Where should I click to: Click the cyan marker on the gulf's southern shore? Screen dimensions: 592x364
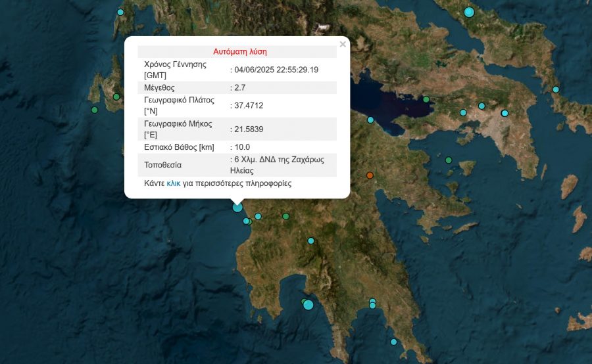(x=370, y=120)
